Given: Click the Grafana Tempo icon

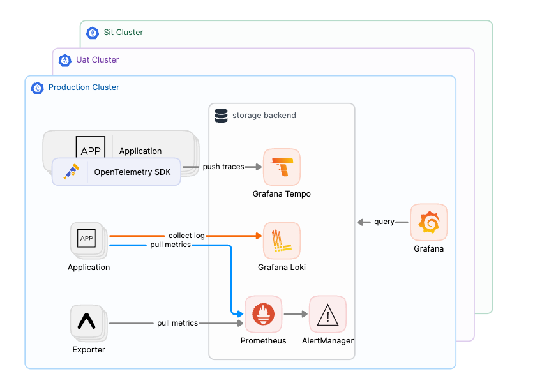Looking at the screenshot, I should tap(282, 167).
